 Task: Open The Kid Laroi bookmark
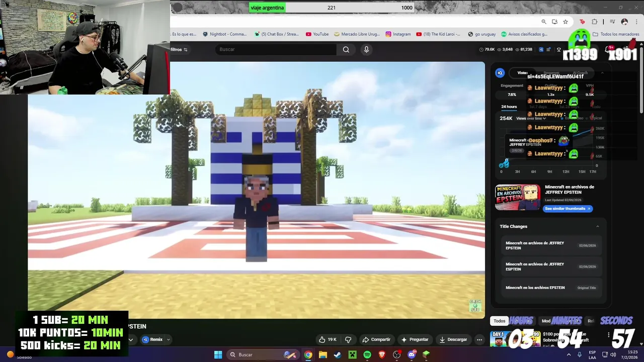coord(438,34)
